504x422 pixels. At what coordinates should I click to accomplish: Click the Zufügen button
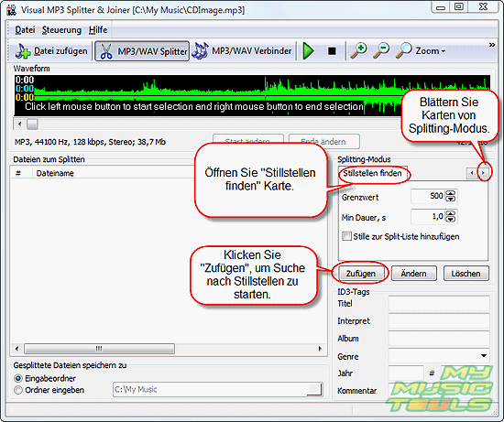click(361, 274)
